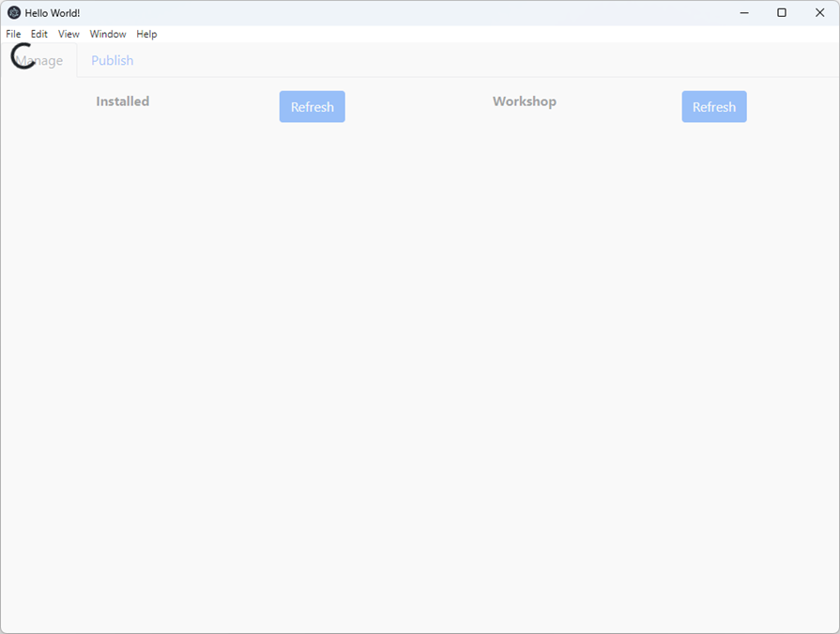Click the Installed column heading
Image resolution: width=840 pixels, height=634 pixels.
(122, 101)
